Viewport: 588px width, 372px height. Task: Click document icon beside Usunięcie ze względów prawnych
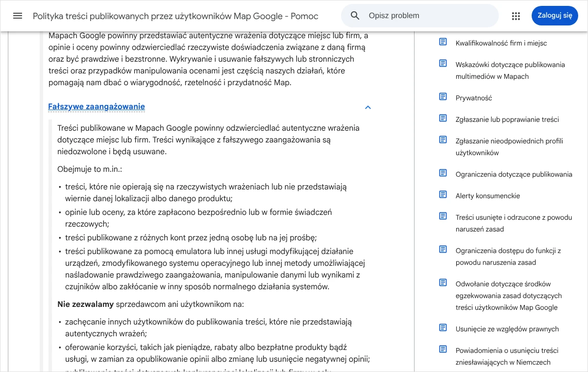point(443,328)
